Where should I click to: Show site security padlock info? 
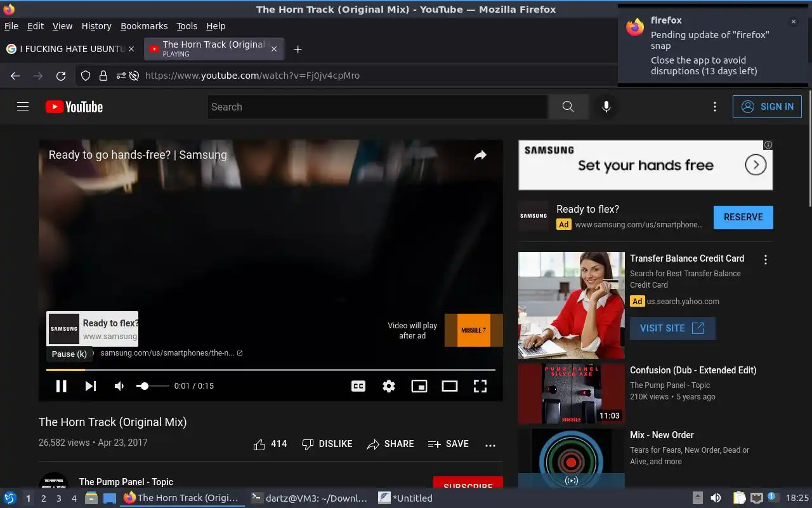click(103, 76)
